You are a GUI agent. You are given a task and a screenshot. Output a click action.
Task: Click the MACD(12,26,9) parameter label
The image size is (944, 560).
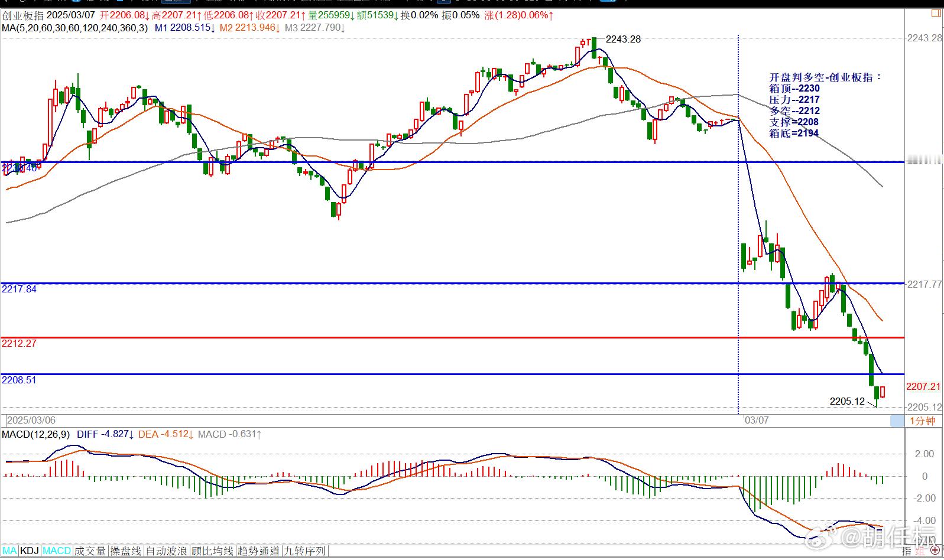35,434
